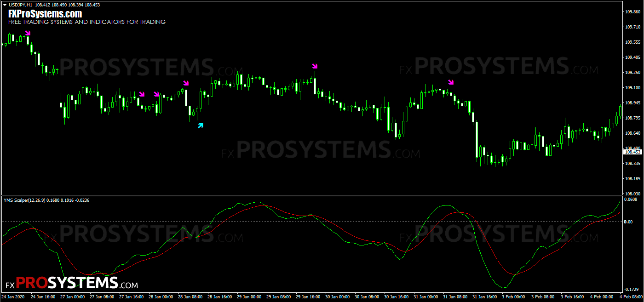This screenshot has height=302, width=644.
Task: Click the 109.710 price scale label
Action: pos(632,27)
